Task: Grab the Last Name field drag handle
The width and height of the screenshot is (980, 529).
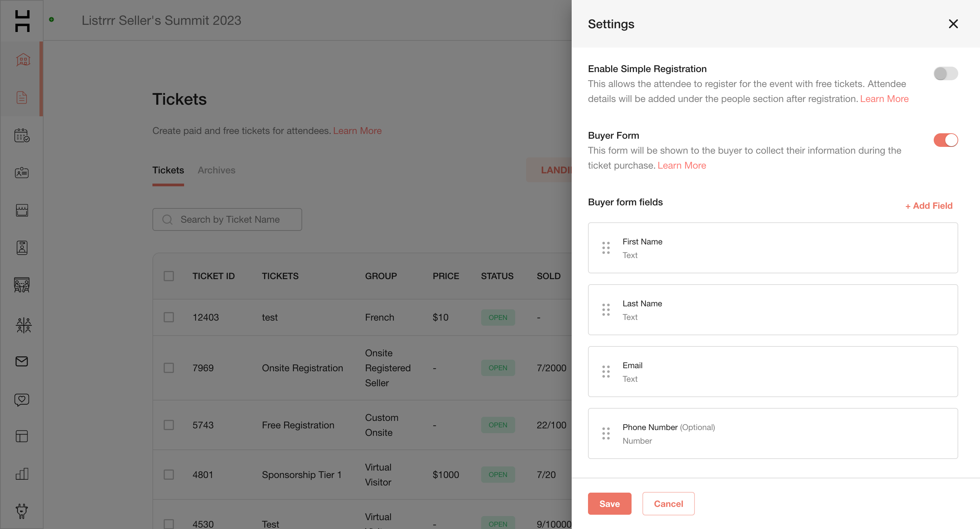Action: point(606,310)
